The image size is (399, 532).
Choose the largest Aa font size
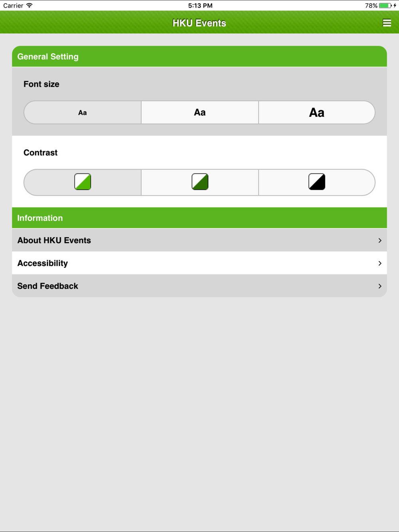pyautogui.click(x=317, y=112)
